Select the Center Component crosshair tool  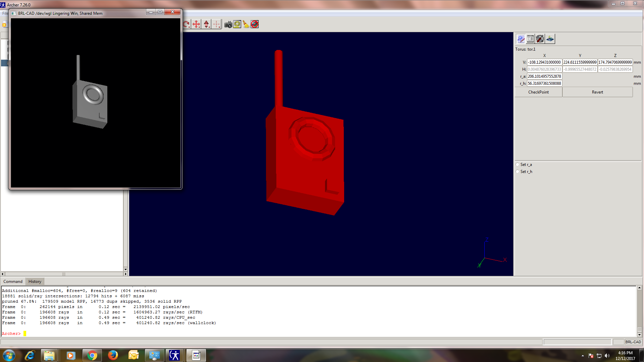(x=217, y=24)
